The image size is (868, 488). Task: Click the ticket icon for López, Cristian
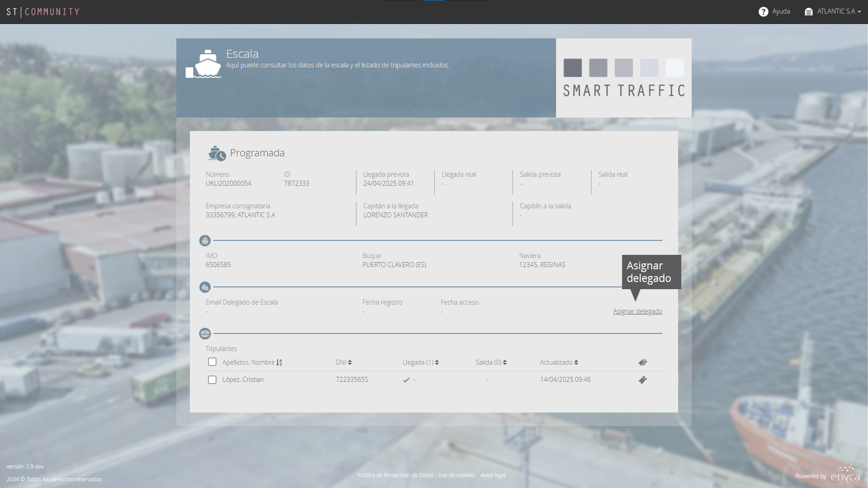[x=642, y=380]
